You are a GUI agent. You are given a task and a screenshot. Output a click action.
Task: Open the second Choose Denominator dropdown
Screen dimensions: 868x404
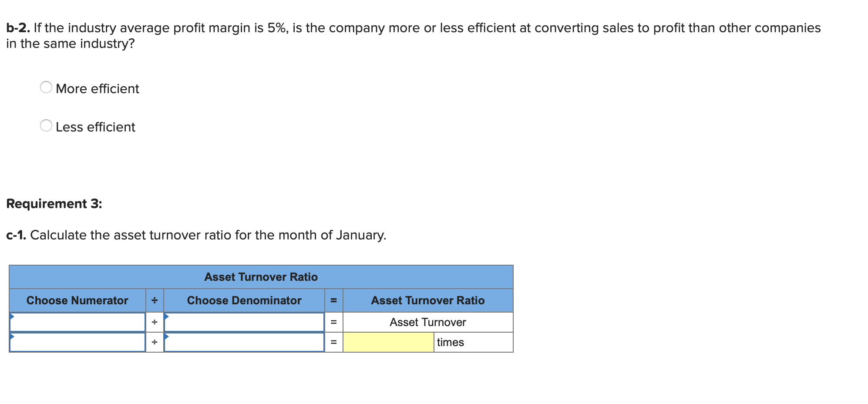pyautogui.click(x=244, y=342)
